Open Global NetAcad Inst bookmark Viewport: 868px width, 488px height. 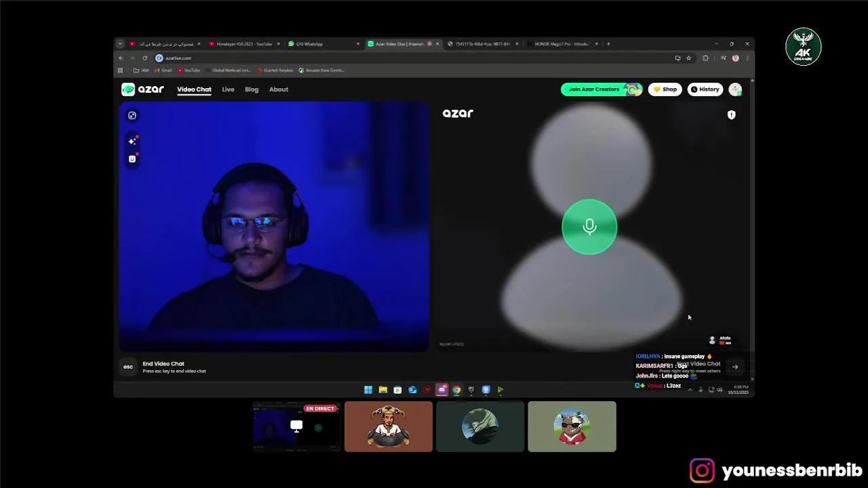(x=228, y=70)
